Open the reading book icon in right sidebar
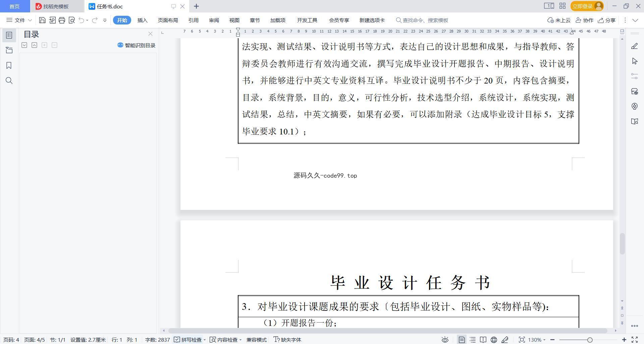Viewport: 644px width, 344px height. coord(634,121)
